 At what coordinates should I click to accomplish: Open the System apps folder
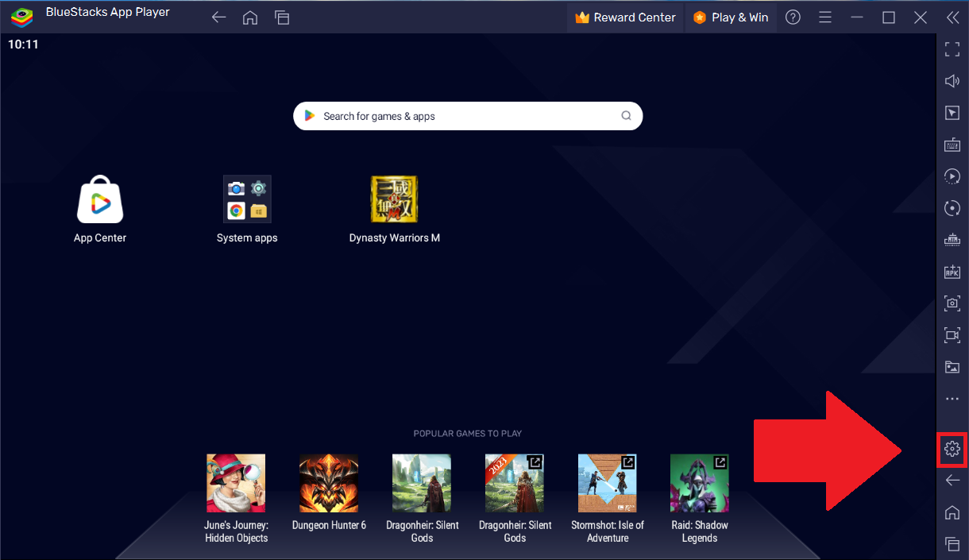coord(247,200)
